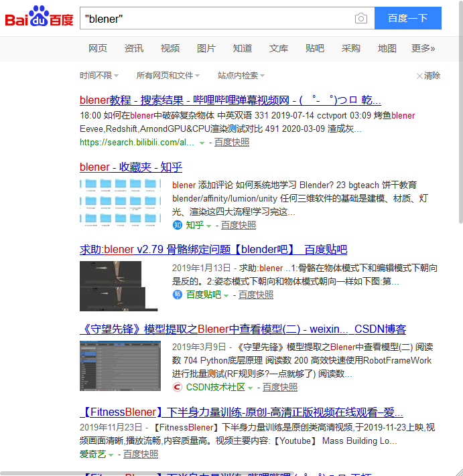Click the 百度一下 search button
463x476 pixels.
[408, 18]
